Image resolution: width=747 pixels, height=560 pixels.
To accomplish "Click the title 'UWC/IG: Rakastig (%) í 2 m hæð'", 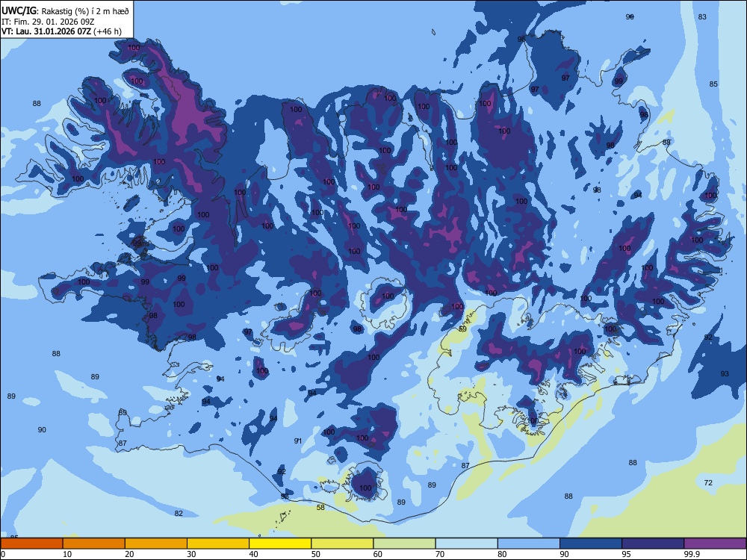I will 65,10.
